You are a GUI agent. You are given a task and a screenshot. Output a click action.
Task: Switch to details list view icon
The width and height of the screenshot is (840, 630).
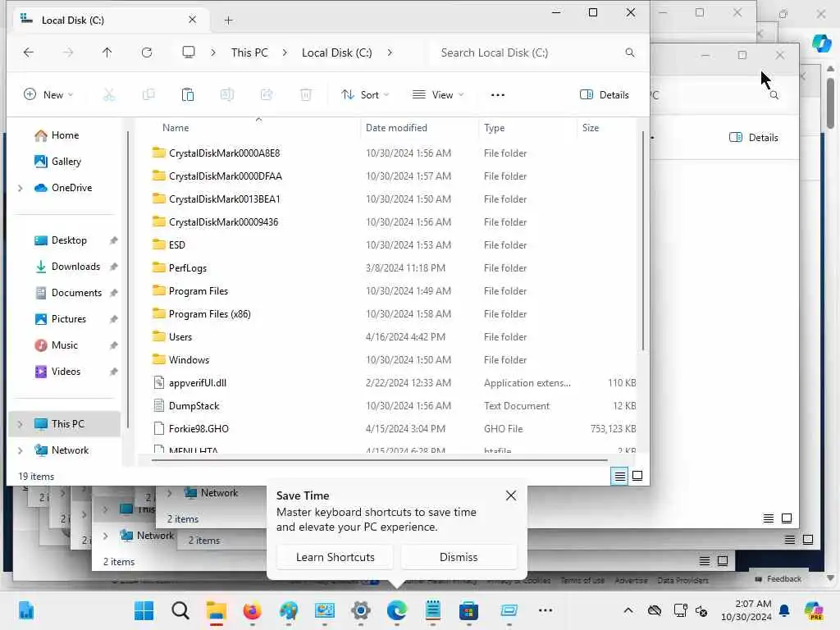point(620,476)
